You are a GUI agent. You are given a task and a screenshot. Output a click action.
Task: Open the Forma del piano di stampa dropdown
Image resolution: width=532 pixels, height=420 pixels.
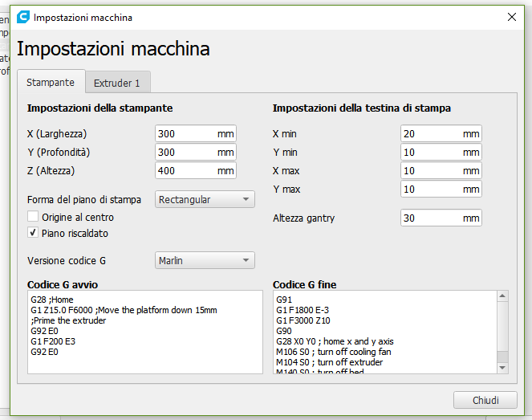pyautogui.click(x=205, y=199)
